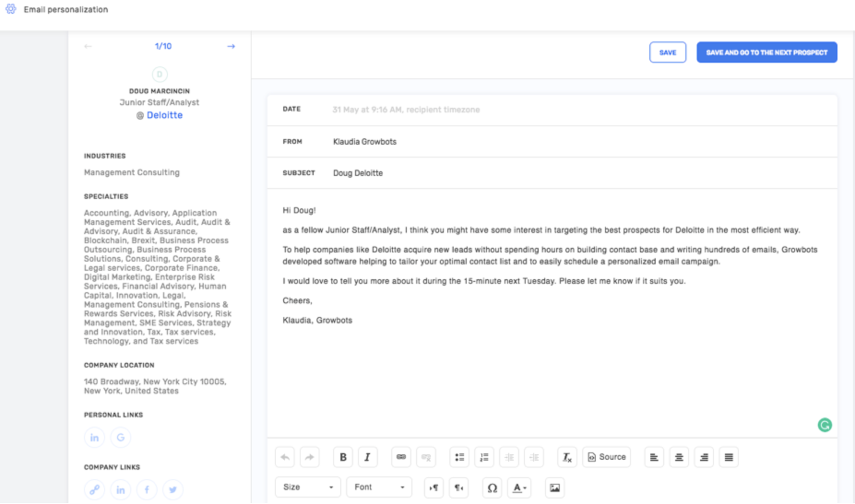This screenshot has height=504, width=855.
Task: Insert a special character using the omega icon
Action: [x=492, y=487]
